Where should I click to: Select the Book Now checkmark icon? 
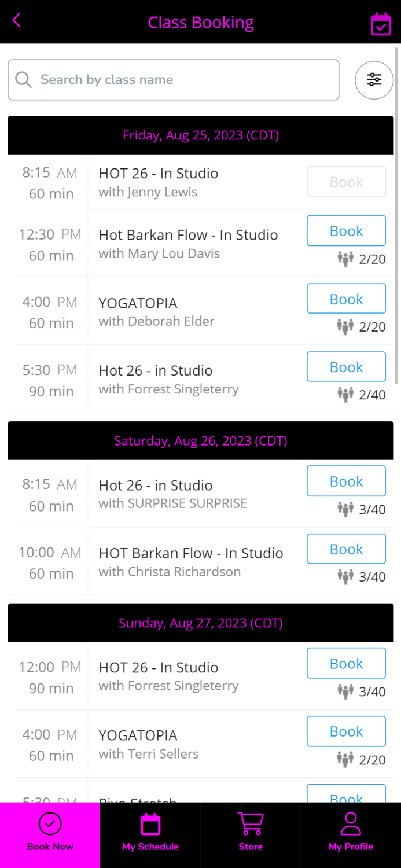(x=50, y=823)
